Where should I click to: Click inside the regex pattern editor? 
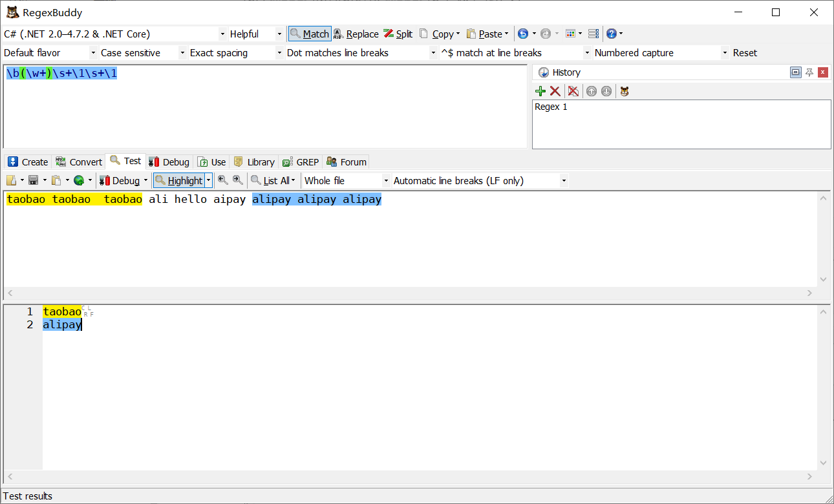tap(265, 107)
